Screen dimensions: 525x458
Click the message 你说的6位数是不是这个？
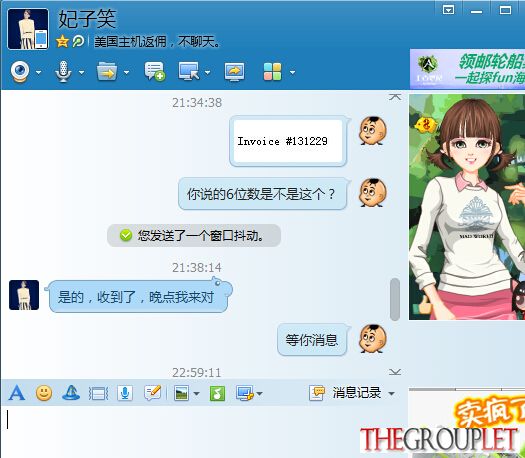click(262, 194)
